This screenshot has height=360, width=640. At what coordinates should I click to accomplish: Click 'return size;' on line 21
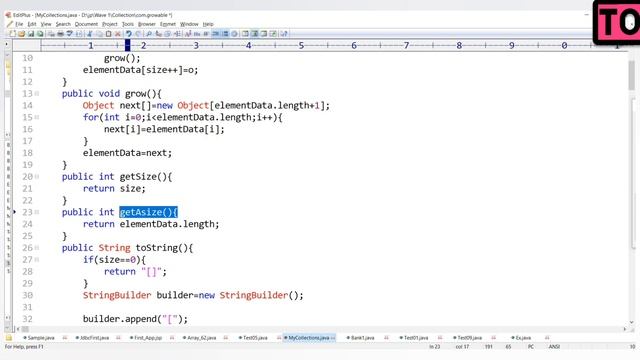pos(114,189)
